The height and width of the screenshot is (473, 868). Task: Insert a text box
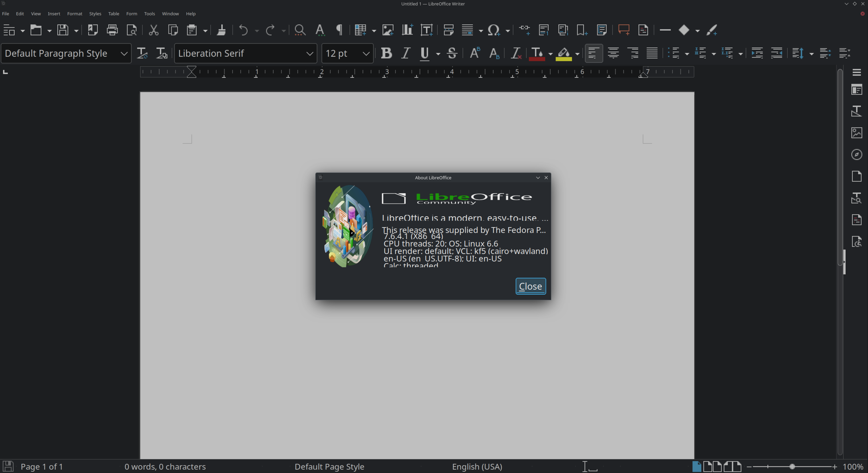[x=427, y=30]
